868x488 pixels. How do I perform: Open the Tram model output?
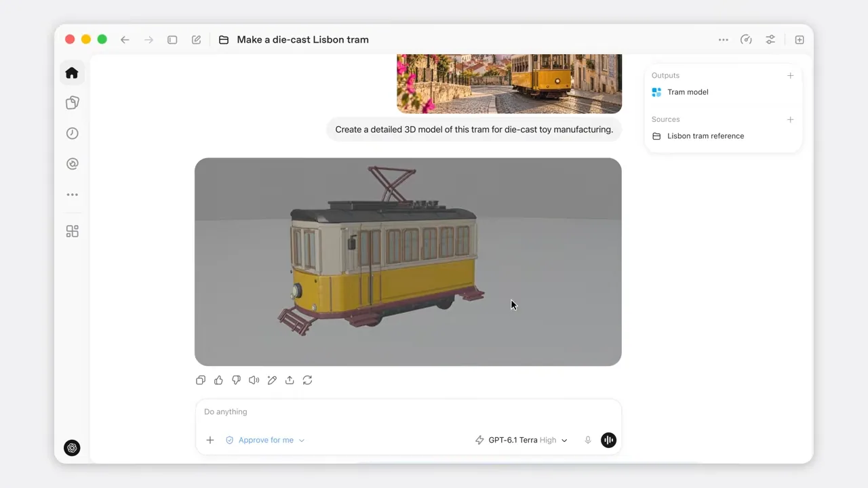[688, 92]
